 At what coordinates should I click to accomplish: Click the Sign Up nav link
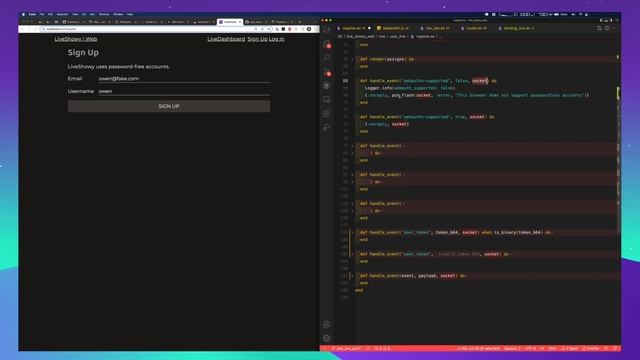point(257,39)
